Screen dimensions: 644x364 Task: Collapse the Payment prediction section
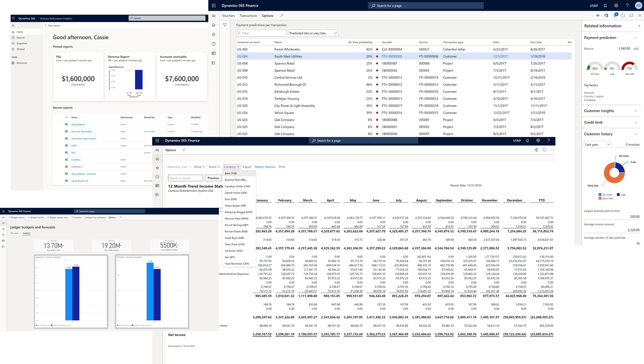tap(636, 37)
